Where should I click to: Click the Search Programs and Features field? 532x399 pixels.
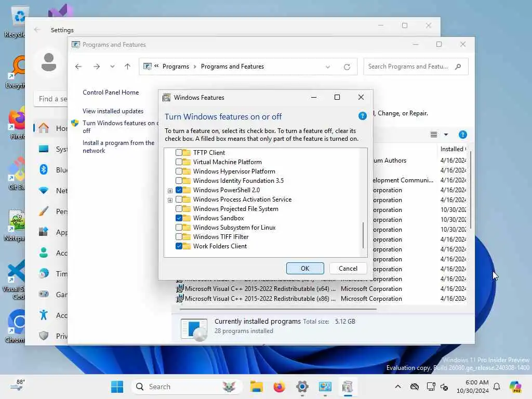pos(416,66)
